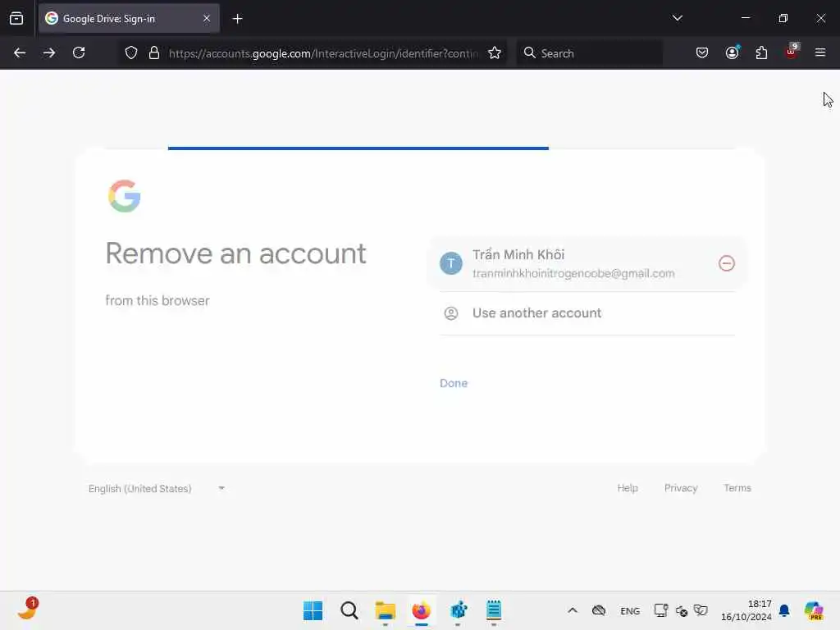Viewport: 840px width, 630px height.
Task: Open the Help link in footer
Action: [x=628, y=488]
